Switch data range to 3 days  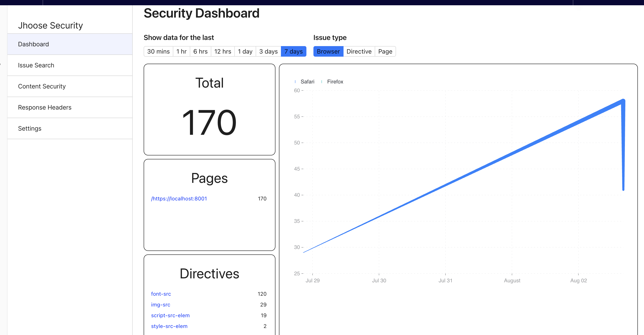268,51
